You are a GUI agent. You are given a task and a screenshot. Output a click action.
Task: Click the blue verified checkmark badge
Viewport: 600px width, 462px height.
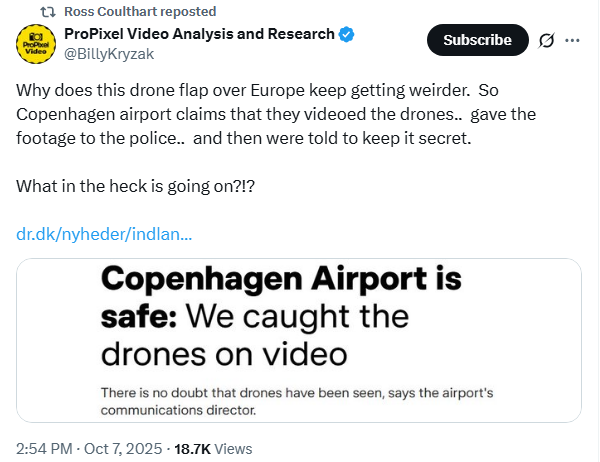pyautogui.click(x=347, y=34)
